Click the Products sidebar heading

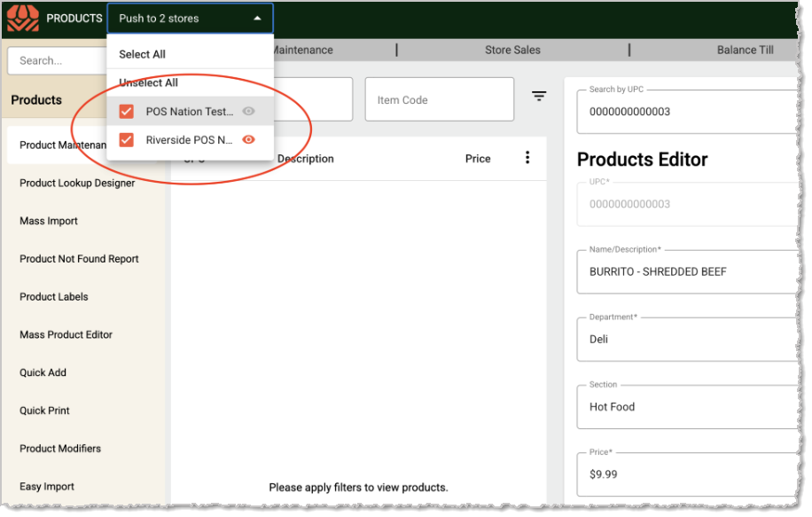[36, 100]
